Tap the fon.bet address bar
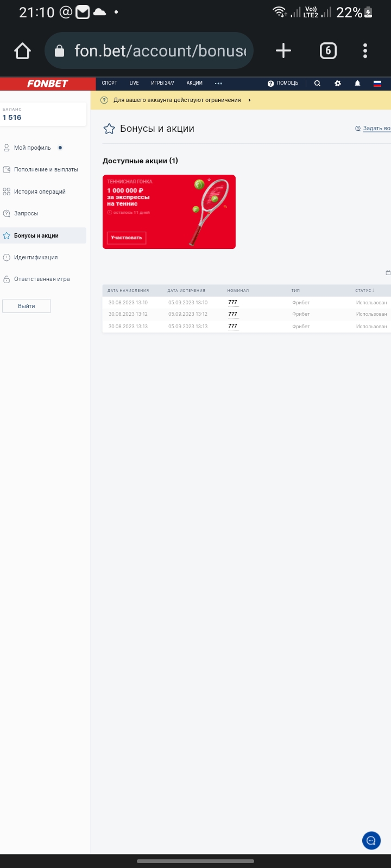This screenshot has height=868, width=391. pyautogui.click(x=149, y=51)
